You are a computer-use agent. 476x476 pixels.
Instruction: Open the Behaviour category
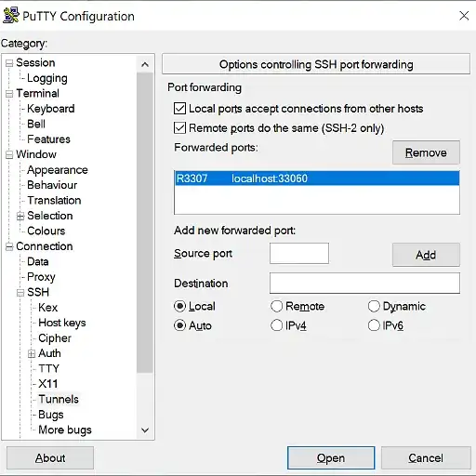coord(52,185)
